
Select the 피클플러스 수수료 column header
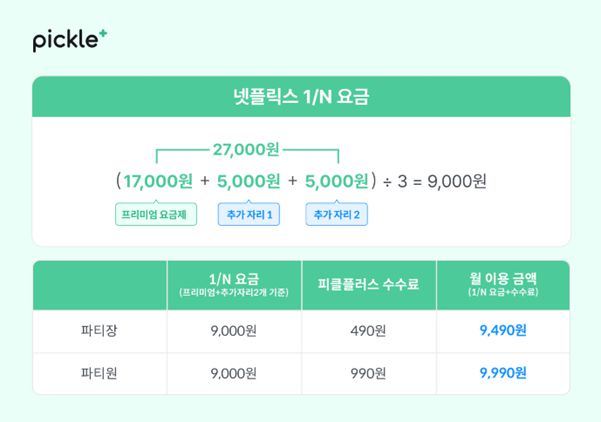tap(367, 284)
